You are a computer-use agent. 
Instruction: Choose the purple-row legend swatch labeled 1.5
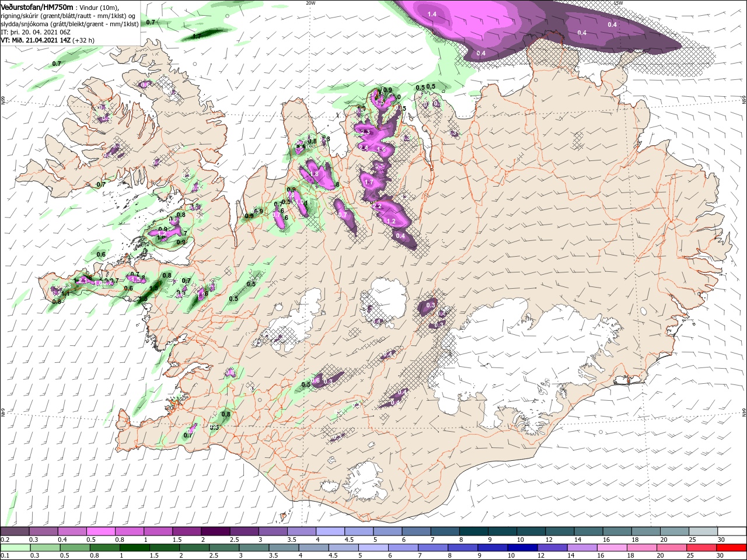click(x=187, y=531)
